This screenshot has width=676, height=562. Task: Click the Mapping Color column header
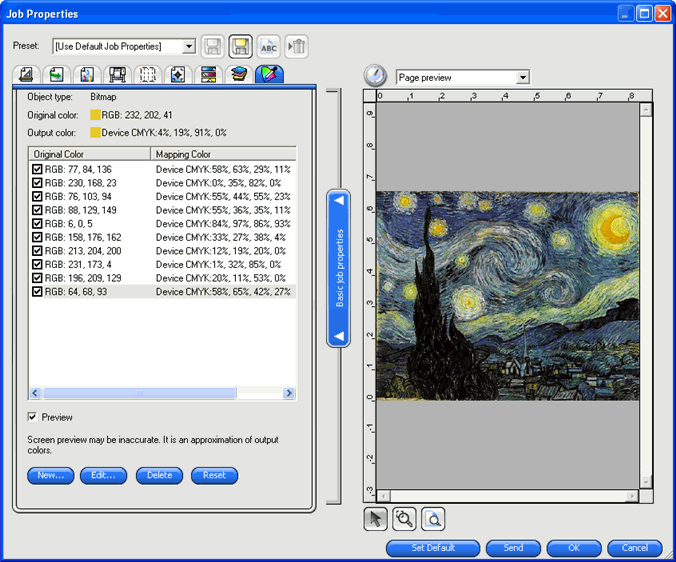pos(223,154)
